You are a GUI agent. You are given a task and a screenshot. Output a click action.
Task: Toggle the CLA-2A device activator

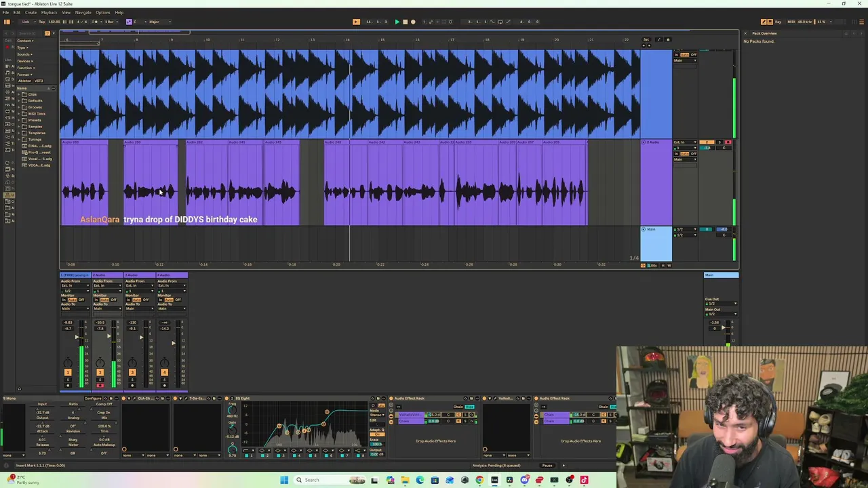pyautogui.click(x=124, y=399)
